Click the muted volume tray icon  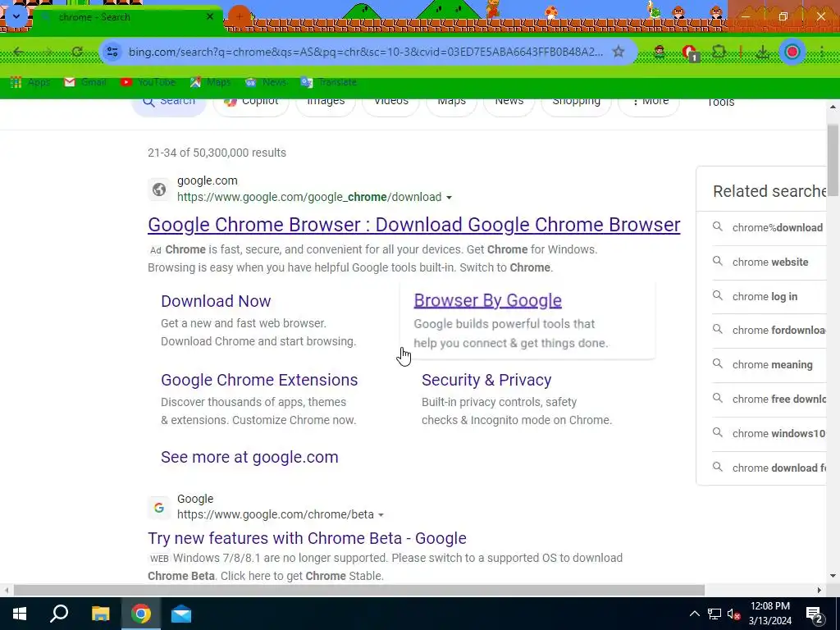coord(733,614)
